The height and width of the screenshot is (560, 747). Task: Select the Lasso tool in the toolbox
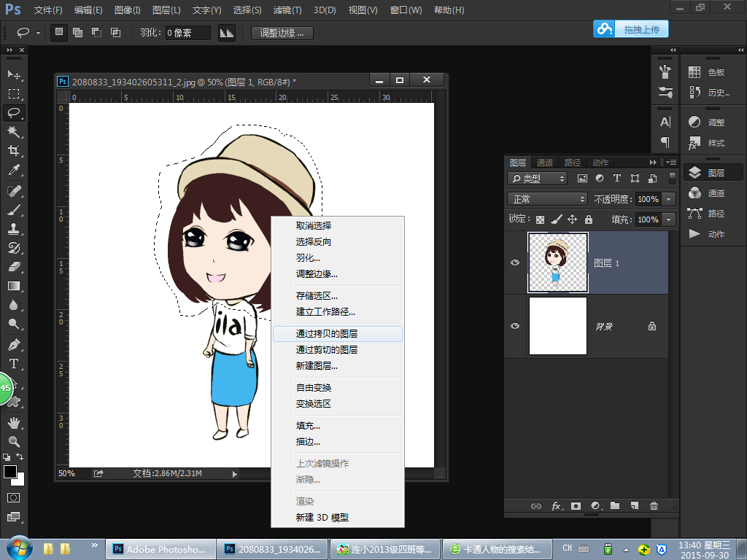[x=14, y=113]
